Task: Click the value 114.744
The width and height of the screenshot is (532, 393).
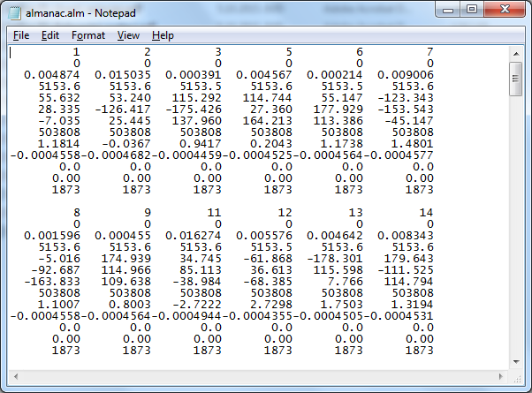Action: pos(268,98)
